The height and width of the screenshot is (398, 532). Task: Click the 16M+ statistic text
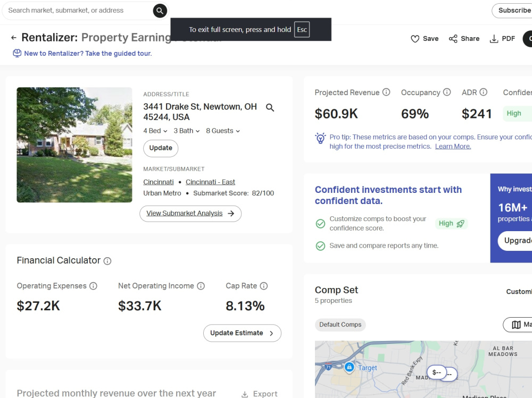(513, 207)
